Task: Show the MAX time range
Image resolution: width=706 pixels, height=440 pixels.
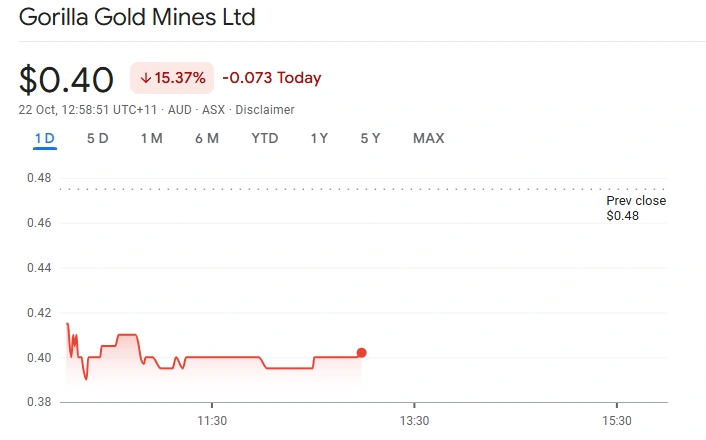Action: (x=428, y=138)
